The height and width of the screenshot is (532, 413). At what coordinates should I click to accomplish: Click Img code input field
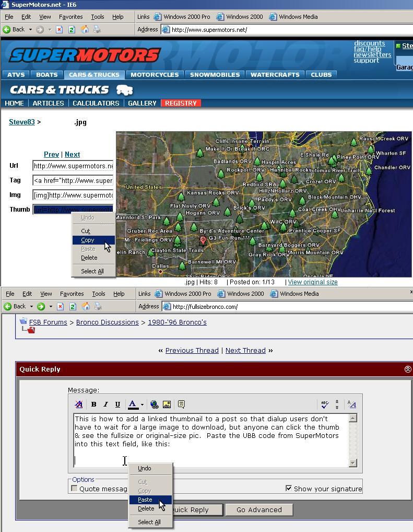click(73, 195)
